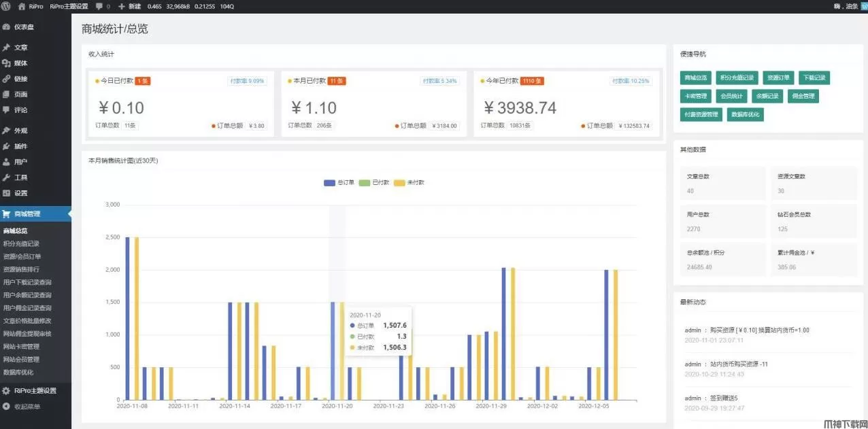This screenshot has height=429, width=868.
Task: Click the 2020-11-08 总订单 blue bar
Action: click(x=127, y=318)
